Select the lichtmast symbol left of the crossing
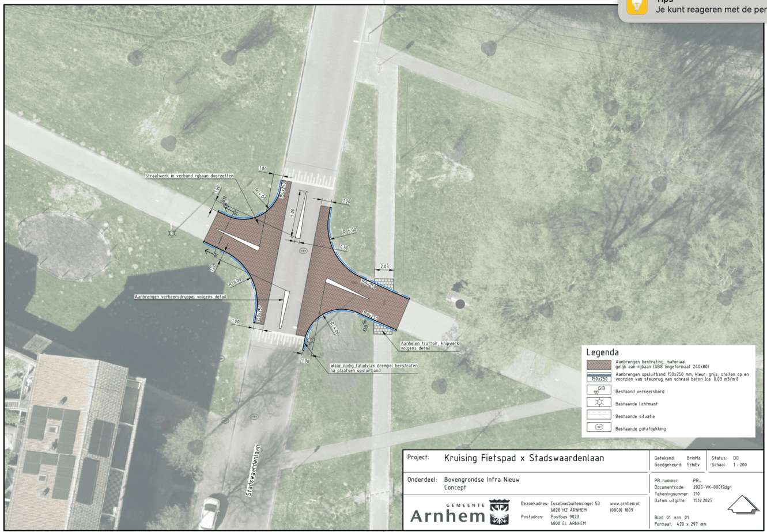The height and width of the screenshot is (532, 767). point(171,232)
